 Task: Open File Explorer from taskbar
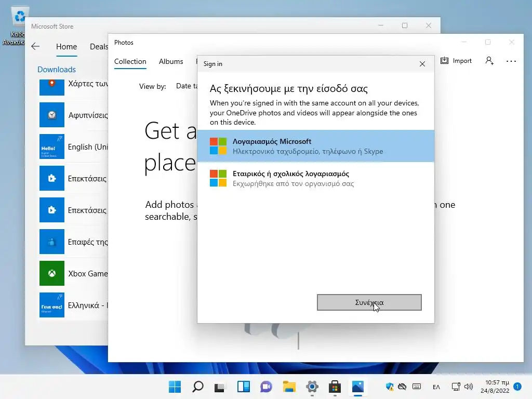[x=289, y=387]
